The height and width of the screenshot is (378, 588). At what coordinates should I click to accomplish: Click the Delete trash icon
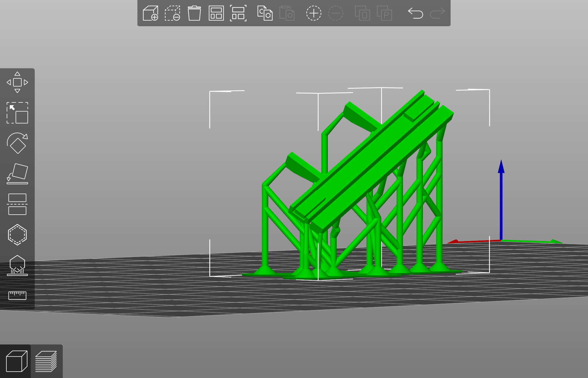(194, 13)
